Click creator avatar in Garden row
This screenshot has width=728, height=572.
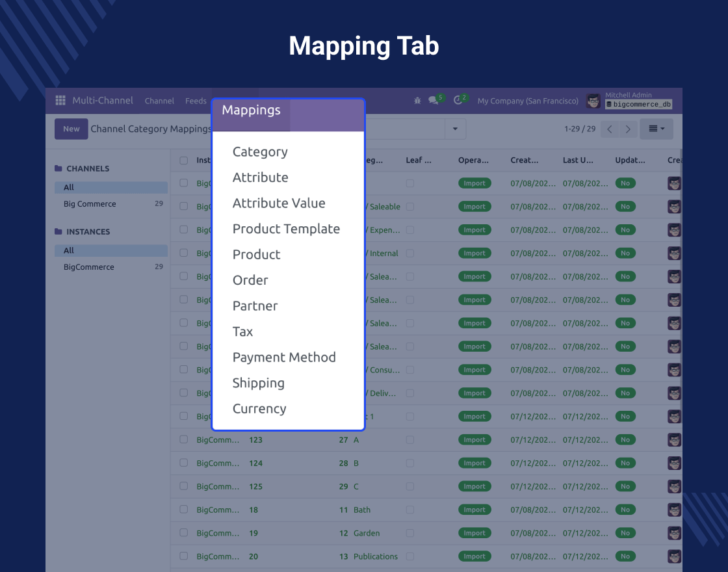674,533
